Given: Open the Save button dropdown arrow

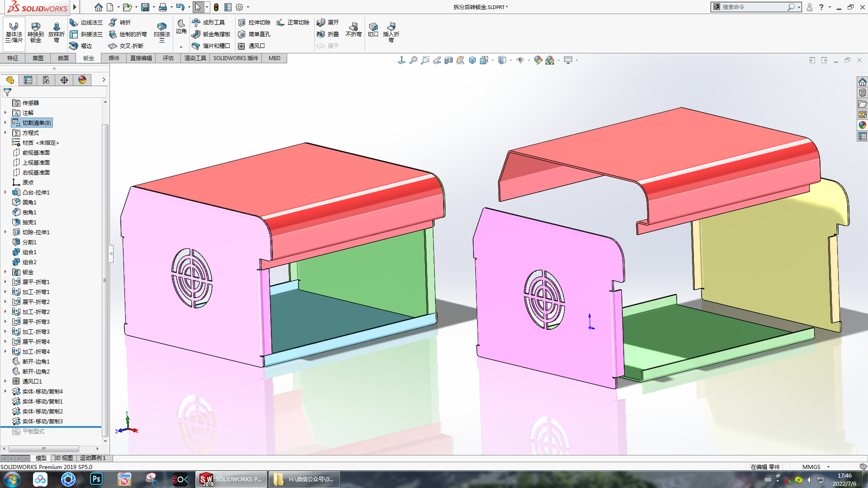Looking at the screenshot, I should click(154, 7).
